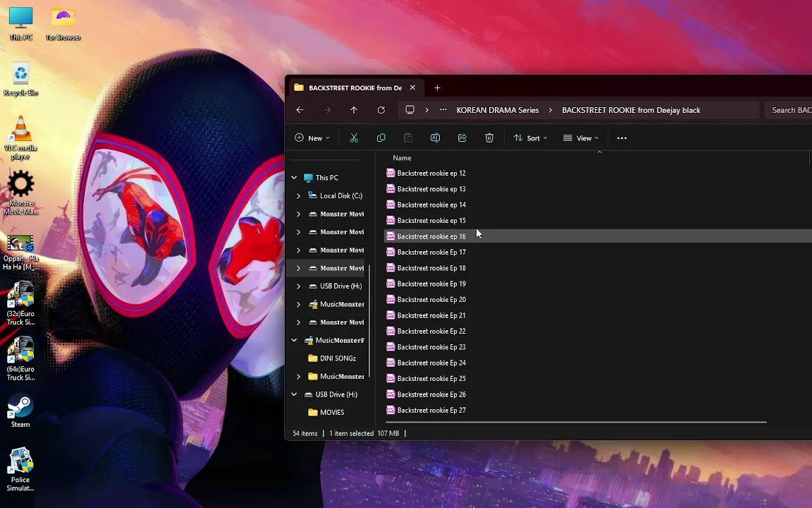The width and height of the screenshot is (812, 508).
Task: Collapse This PC tree node
Action: 294,177
